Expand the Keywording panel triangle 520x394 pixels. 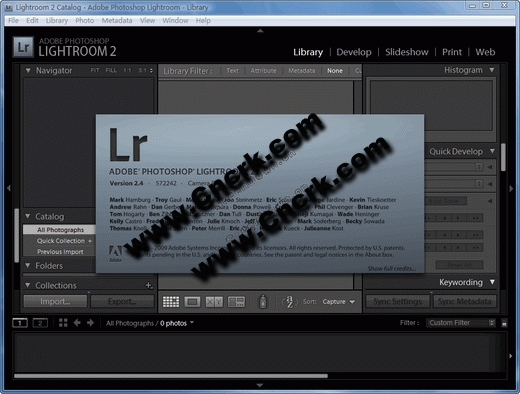coord(492,282)
